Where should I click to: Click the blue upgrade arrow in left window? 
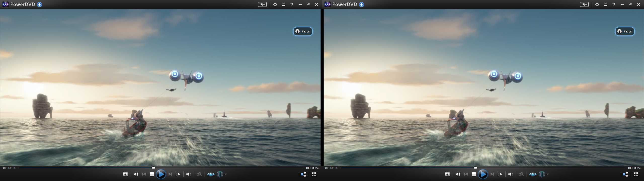39,5
